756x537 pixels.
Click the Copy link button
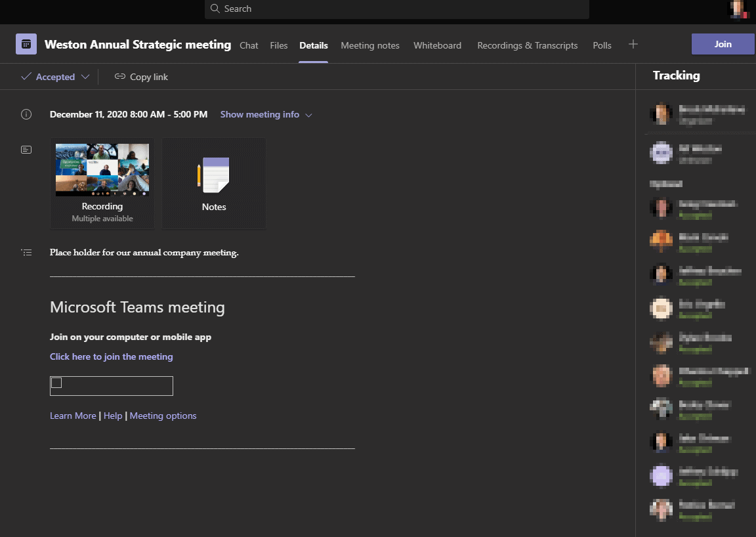(x=141, y=77)
